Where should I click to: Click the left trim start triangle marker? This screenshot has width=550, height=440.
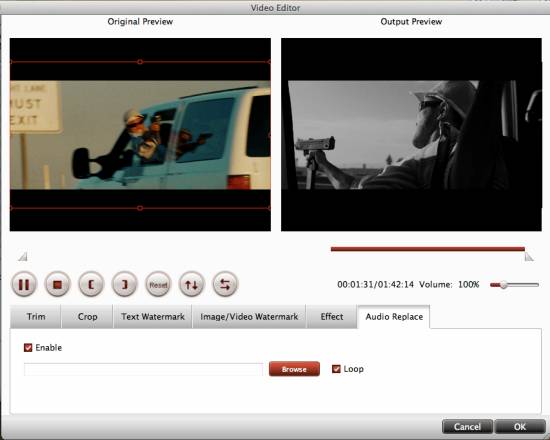[x=23, y=257]
